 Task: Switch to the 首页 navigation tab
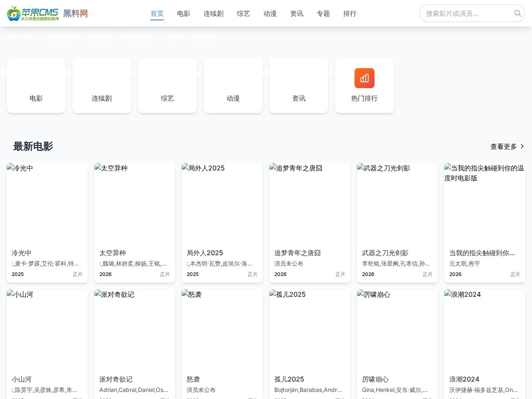(x=157, y=13)
